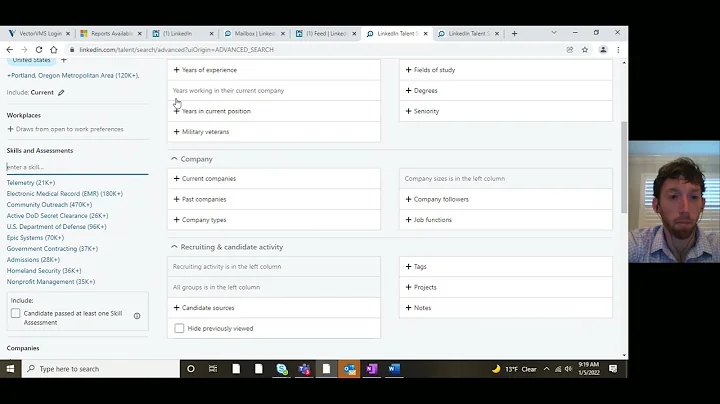Expand Projects filter
Screen dimensions: 720x404
pyautogui.click(x=506, y=287)
